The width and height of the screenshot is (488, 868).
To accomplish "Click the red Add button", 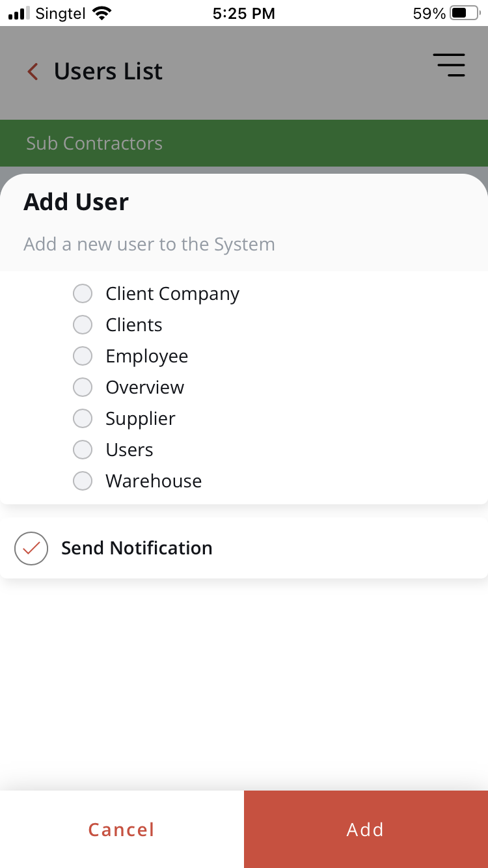I will [366, 830].
